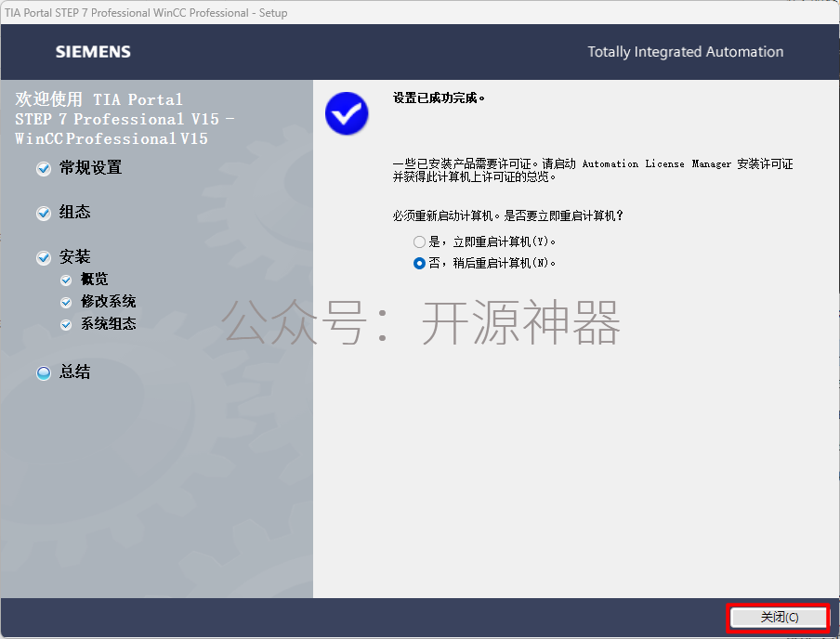Select the 系统组态 sub-step label

(108, 323)
